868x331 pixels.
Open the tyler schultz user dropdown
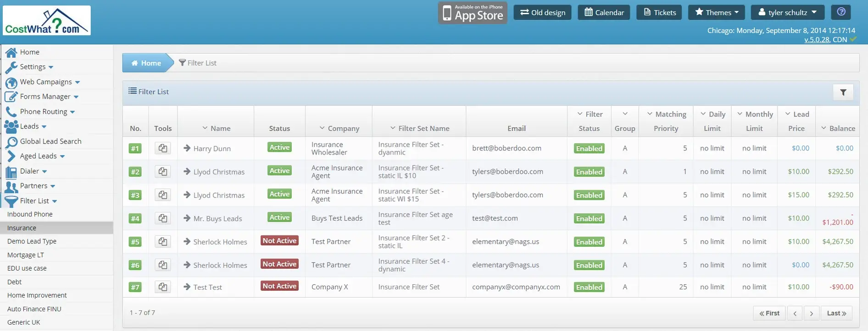tap(787, 12)
